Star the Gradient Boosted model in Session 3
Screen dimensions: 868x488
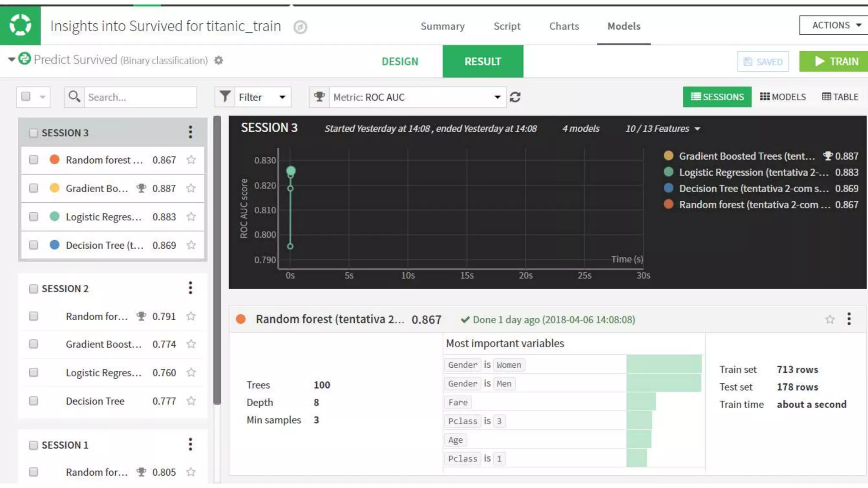191,188
